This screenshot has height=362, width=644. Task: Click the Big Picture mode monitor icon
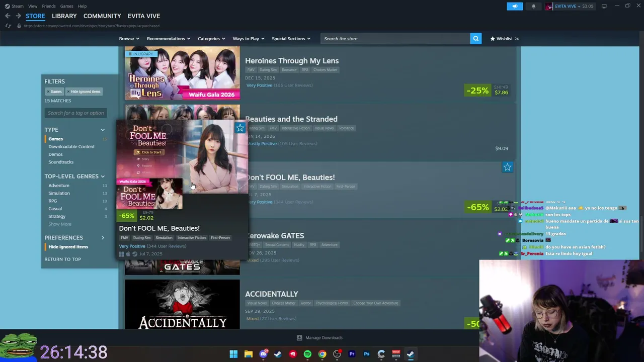604,6
